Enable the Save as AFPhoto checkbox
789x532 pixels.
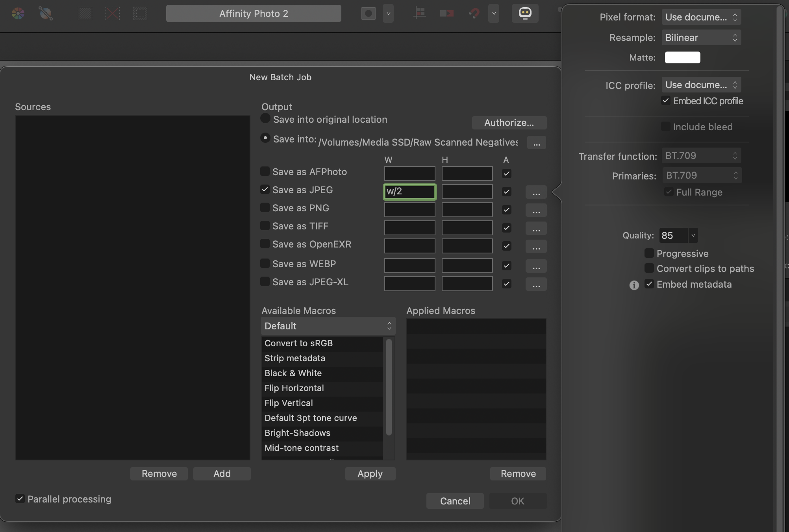[265, 171]
